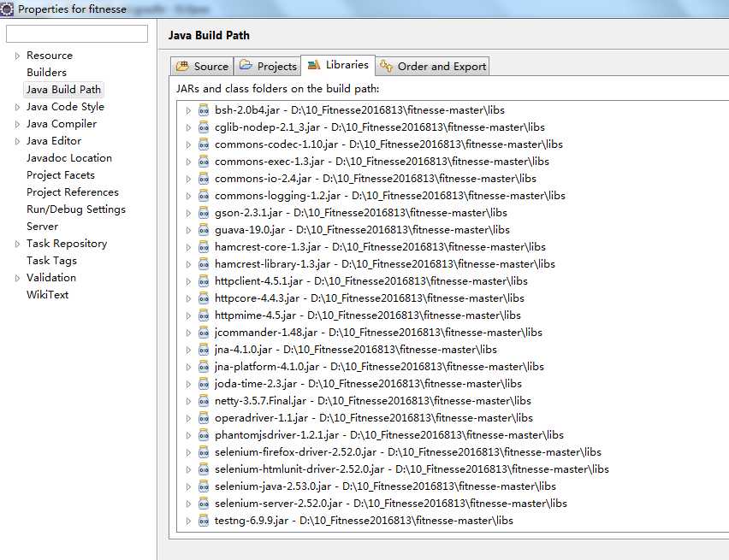This screenshot has height=560, width=729.
Task: Open Javadoc Location settings
Action: [69, 158]
